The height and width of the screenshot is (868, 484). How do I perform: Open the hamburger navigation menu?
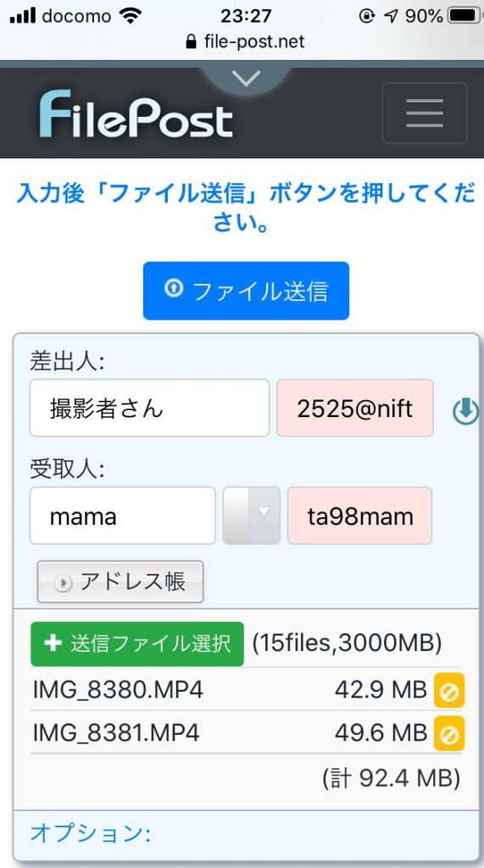coord(424,113)
